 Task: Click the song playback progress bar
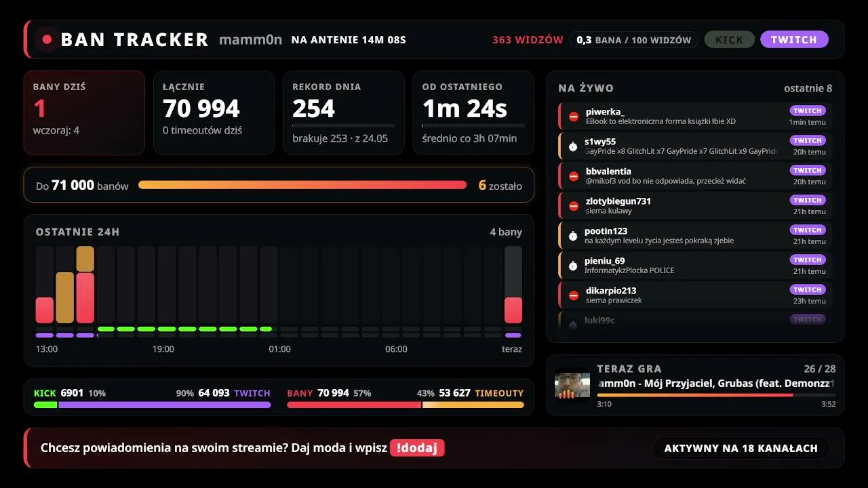tap(716, 394)
